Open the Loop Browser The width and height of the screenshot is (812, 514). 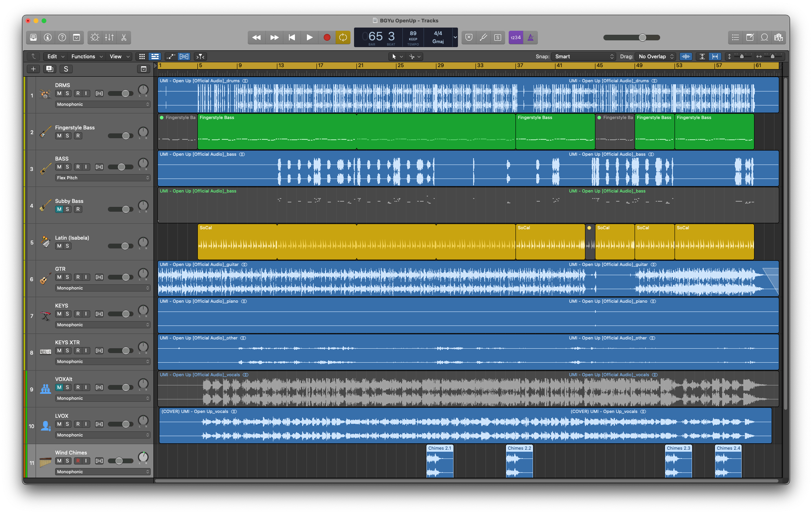tap(764, 37)
